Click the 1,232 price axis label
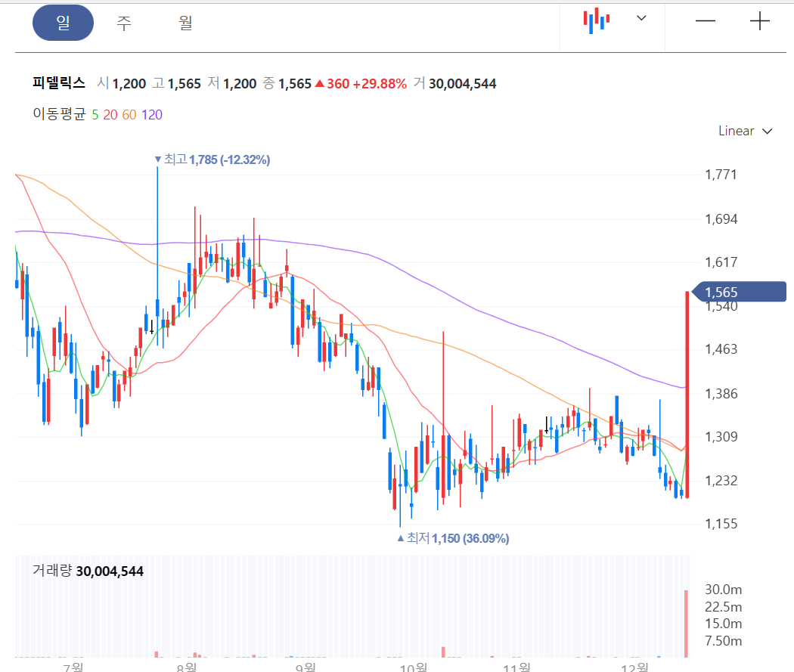This screenshot has height=672, width=794. pyautogui.click(x=721, y=480)
